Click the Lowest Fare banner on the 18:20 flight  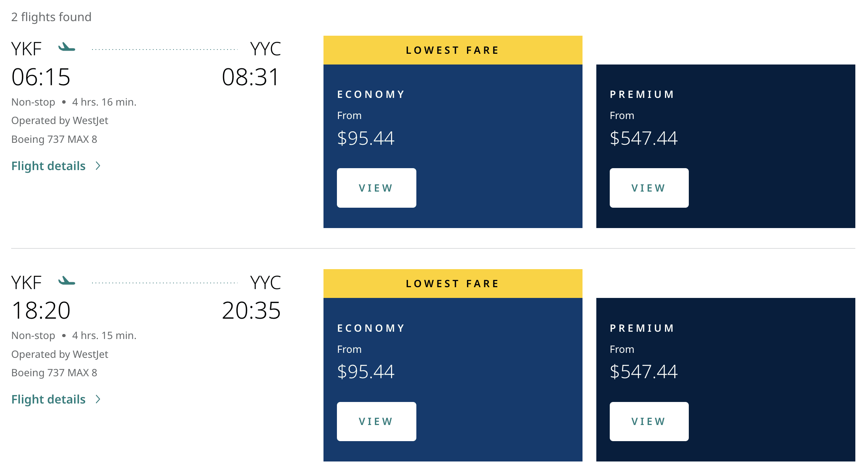(453, 284)
